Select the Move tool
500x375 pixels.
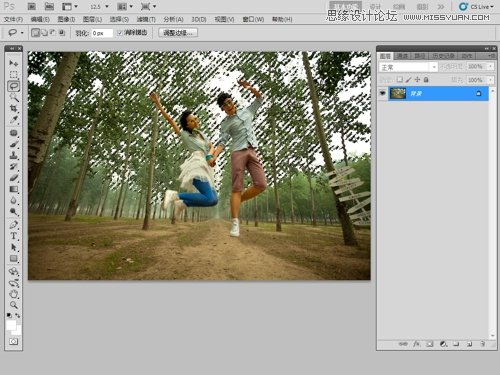coord(13,63)
